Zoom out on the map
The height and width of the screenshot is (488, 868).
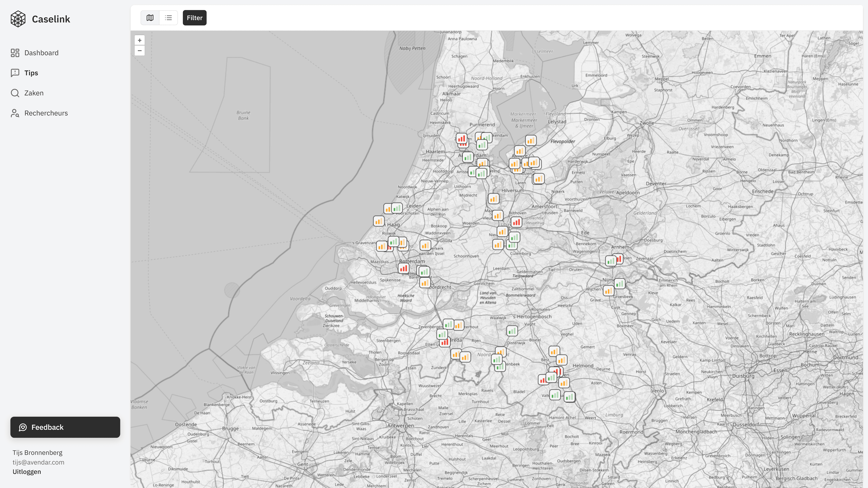click(139, 51)
